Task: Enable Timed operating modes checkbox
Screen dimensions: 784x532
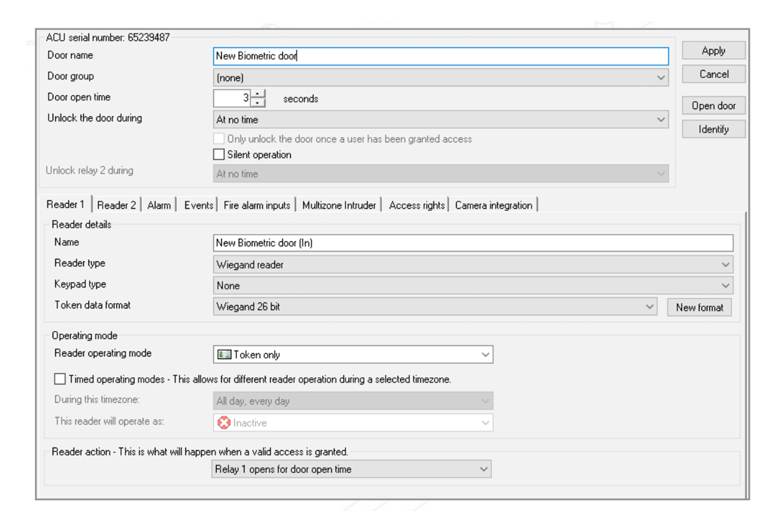Action: [60, 379]
